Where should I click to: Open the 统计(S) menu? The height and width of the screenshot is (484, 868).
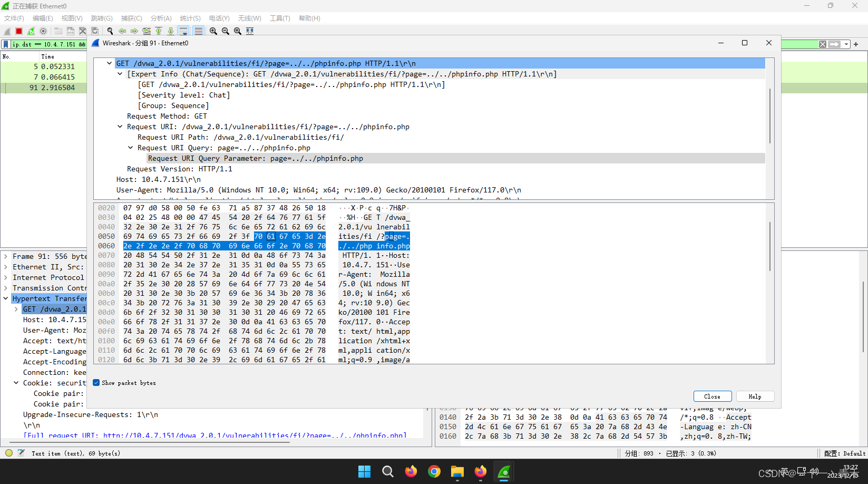tap(190, 18)
